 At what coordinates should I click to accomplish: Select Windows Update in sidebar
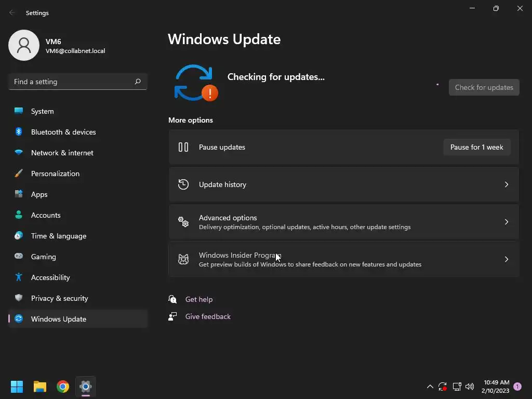78,319
